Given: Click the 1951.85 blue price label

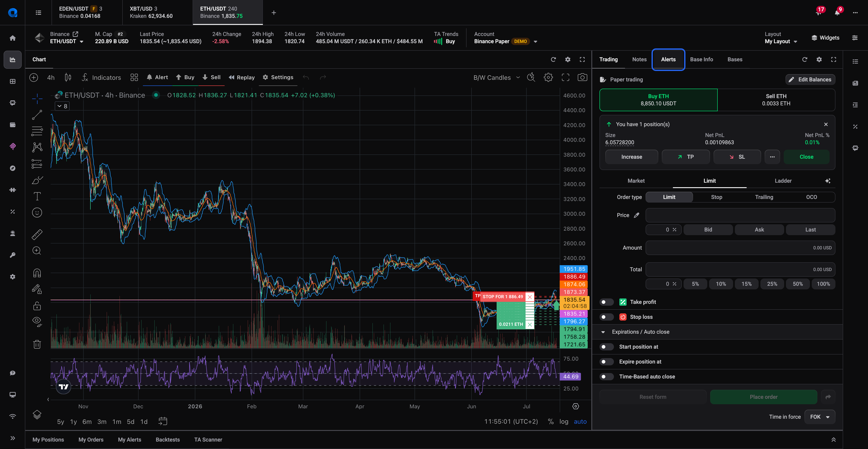Looking at the screenshot, I should pyautogui.click(x=573, y=269).
